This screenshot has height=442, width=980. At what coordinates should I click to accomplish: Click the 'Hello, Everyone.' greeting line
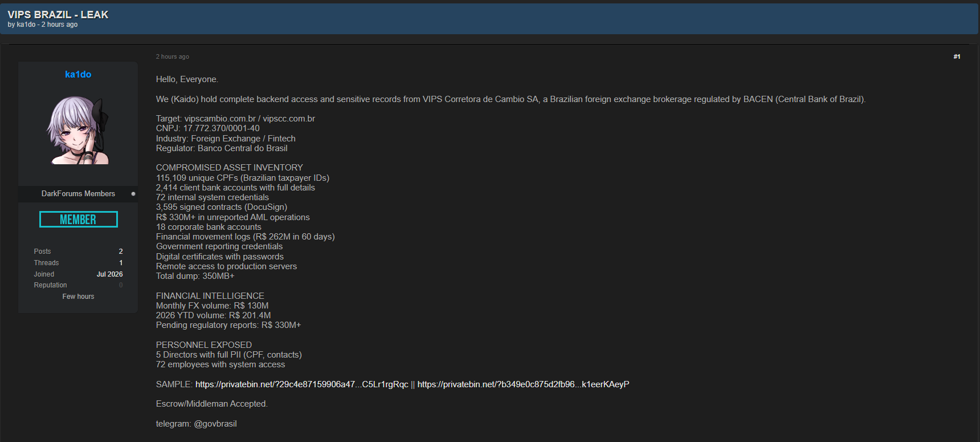pyautogui.click(x=187, y=79)
